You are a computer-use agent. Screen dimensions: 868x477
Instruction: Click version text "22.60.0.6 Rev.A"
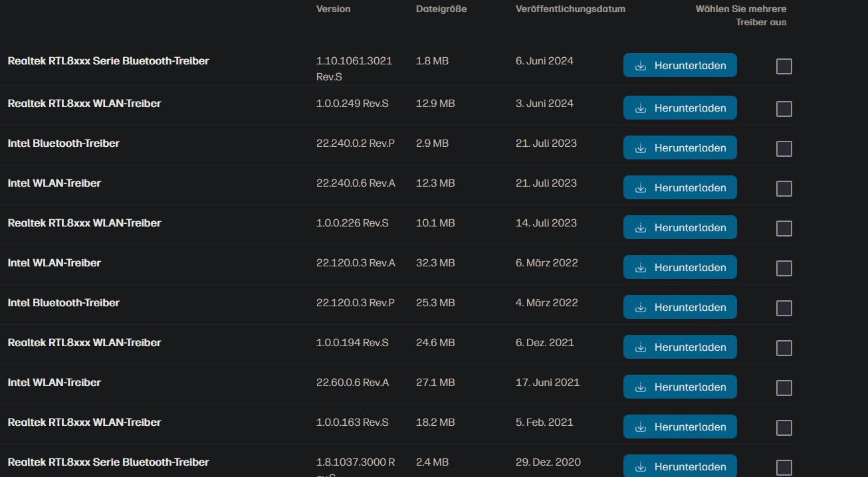(x=353, y=383)
